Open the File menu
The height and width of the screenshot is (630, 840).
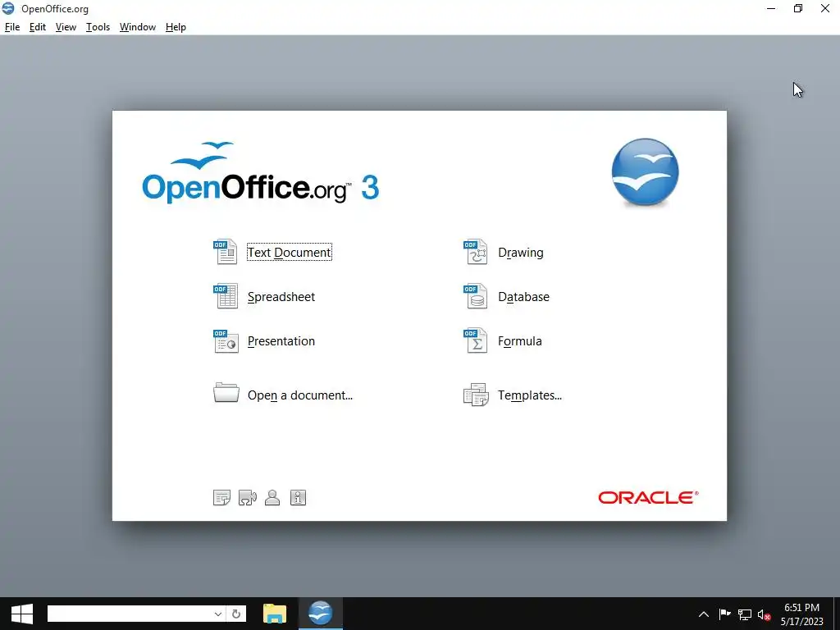click(x=11, y=27)
